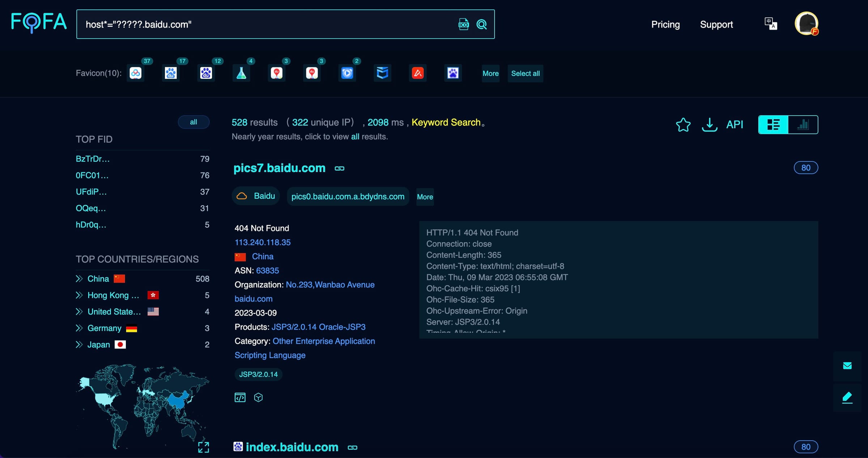Expand More favicon options
Viewport: 868px width, 458px height.
pos(490,73)
